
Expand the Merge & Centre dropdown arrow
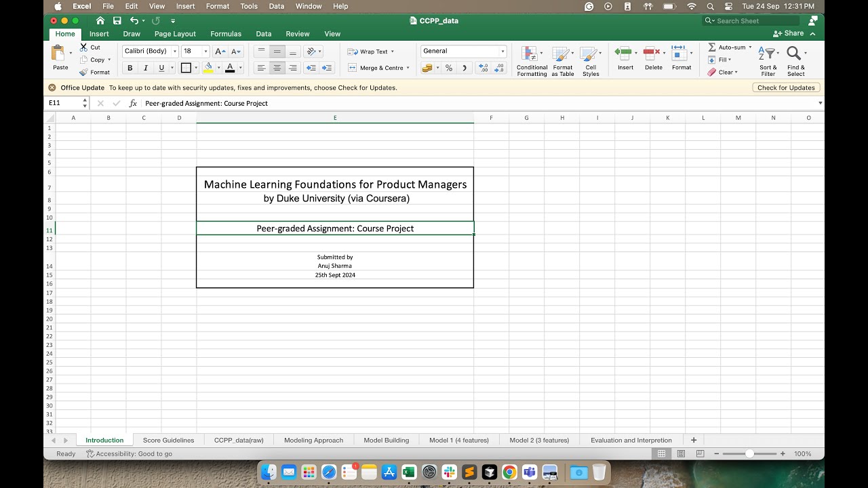pos(408,68)
